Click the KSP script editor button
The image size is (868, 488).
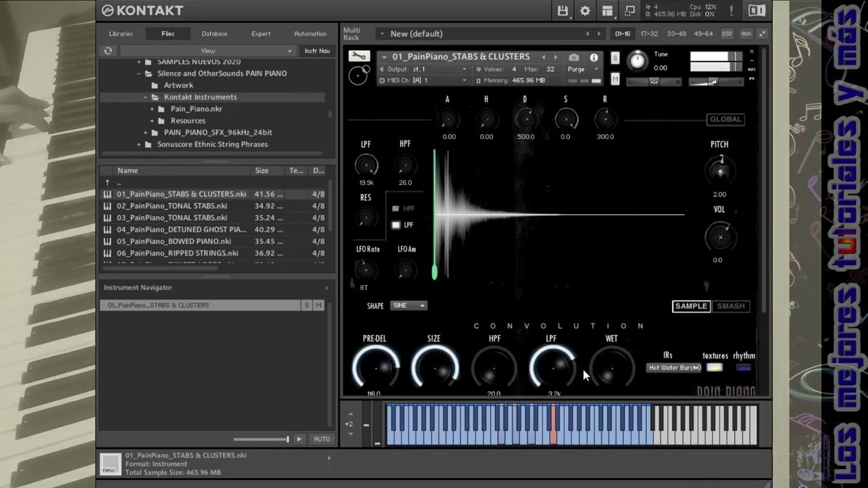(727, 34)
